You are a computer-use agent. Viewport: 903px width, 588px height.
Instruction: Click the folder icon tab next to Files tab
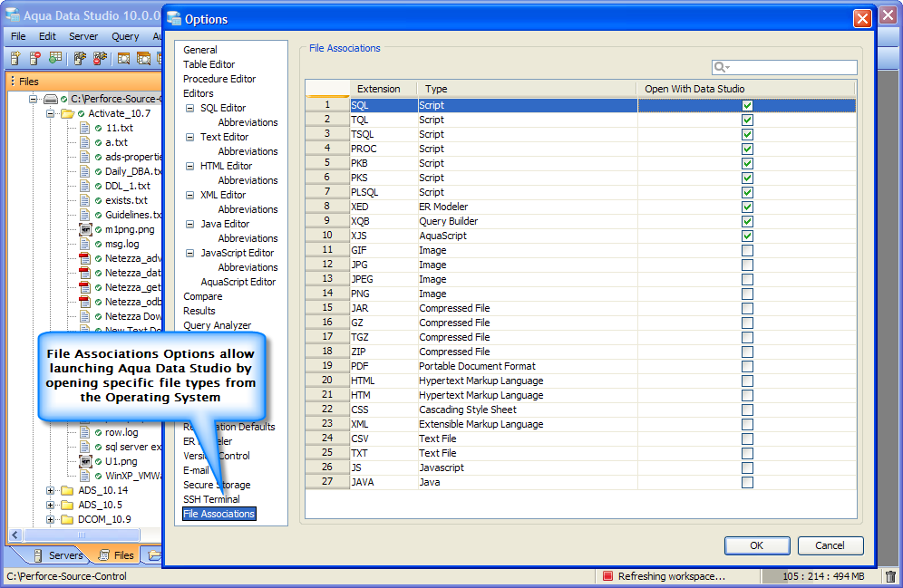[154, 555]
